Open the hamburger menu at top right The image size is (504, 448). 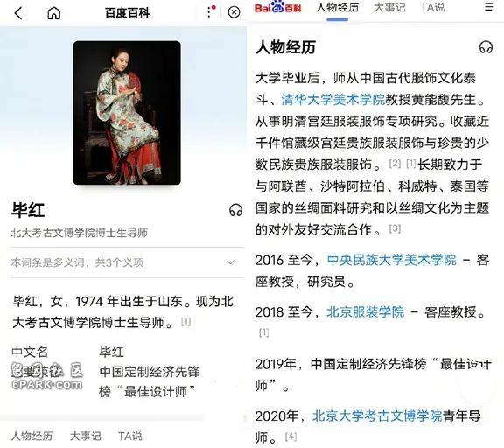(489, 7)
